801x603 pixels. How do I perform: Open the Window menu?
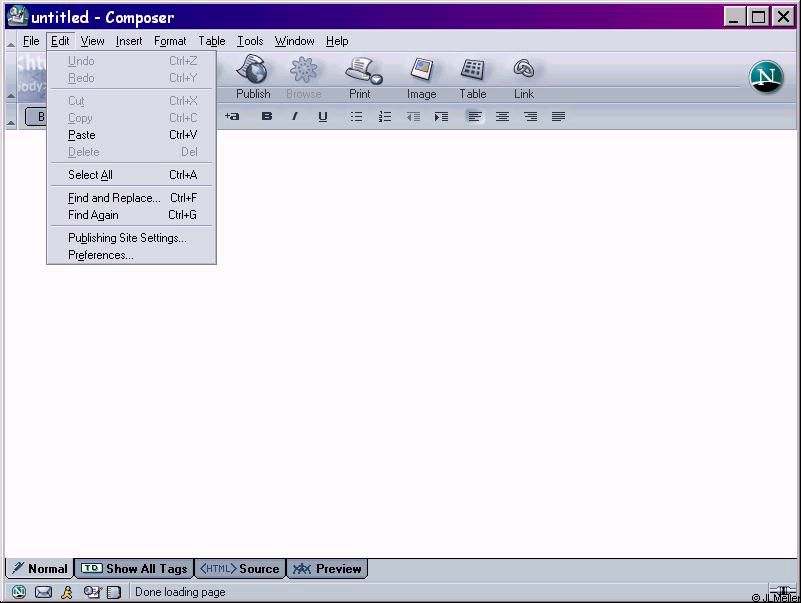click(x=294, y=41)
